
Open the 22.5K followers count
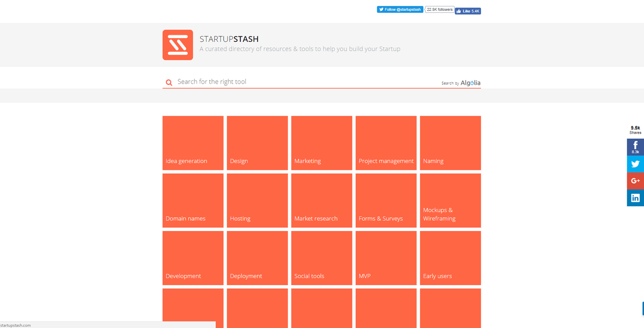click(x=440, y=10)
